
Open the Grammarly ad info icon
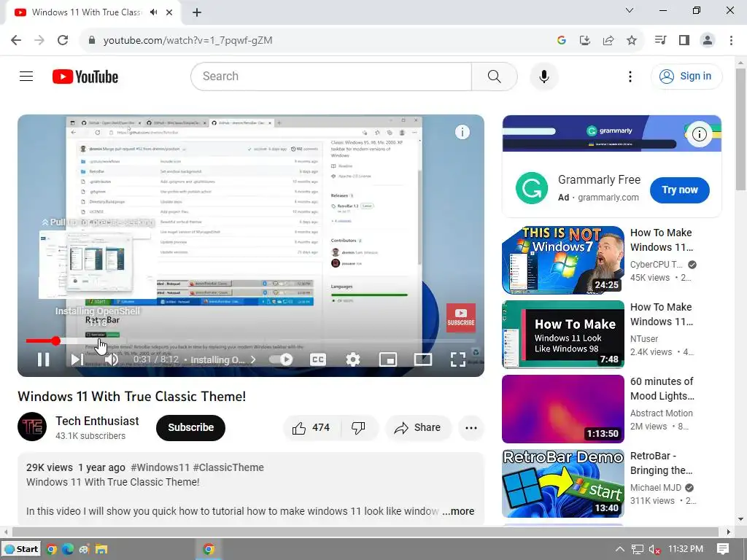click(x=699, y=134)
